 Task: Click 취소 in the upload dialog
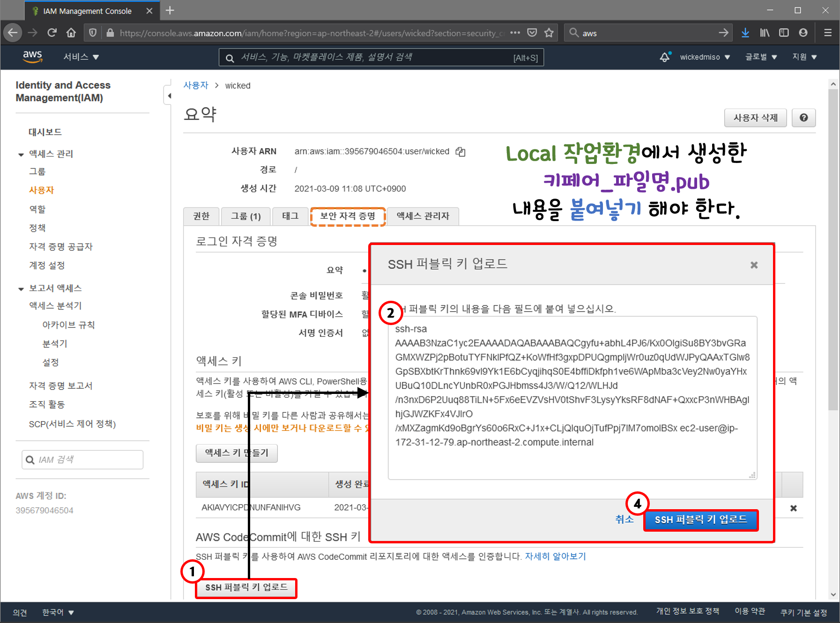click(x=624, y=519)
